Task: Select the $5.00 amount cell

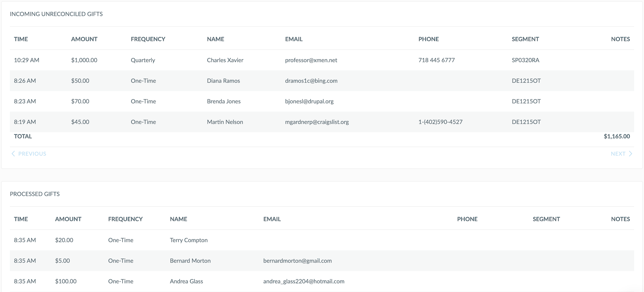Action: [63, 261]
